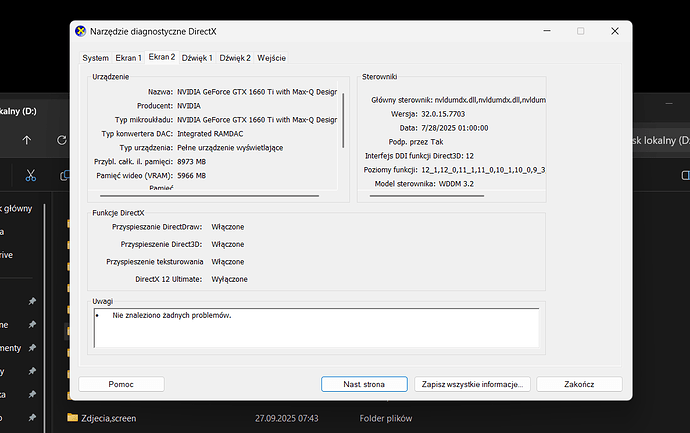Open the Wejście tab
Viewport: 690px width, 433px height.
click(x=272, y=58)
